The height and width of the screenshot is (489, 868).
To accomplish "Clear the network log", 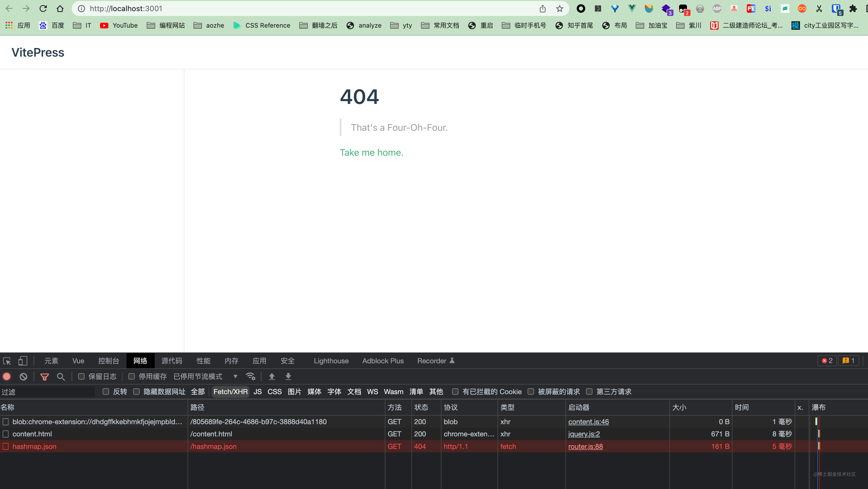I will (23, 376).
